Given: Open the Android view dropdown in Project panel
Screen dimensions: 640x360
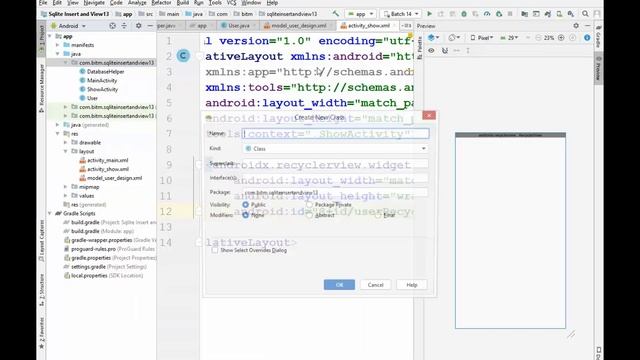Looking at the screenshot, I should (x=68, y=26).
